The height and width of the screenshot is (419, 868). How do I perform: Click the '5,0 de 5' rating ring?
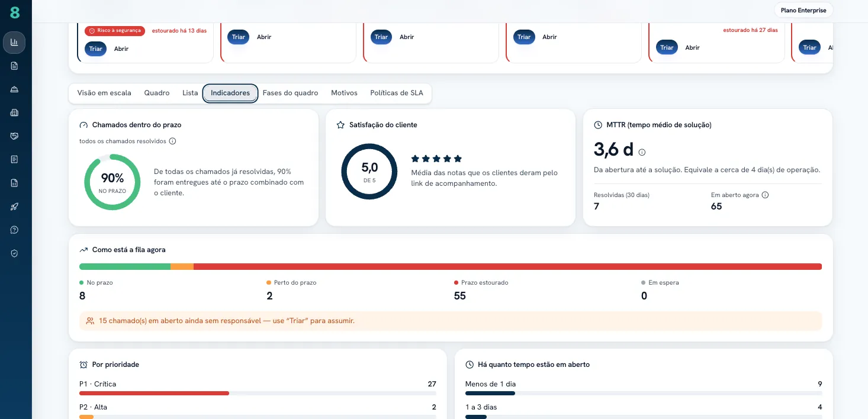[369, 172]
